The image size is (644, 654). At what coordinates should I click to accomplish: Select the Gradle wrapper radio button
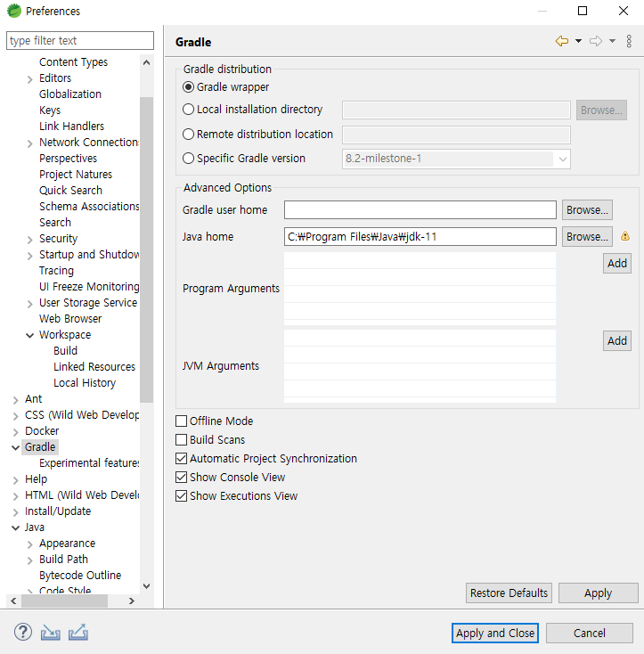tap(189, 86)
